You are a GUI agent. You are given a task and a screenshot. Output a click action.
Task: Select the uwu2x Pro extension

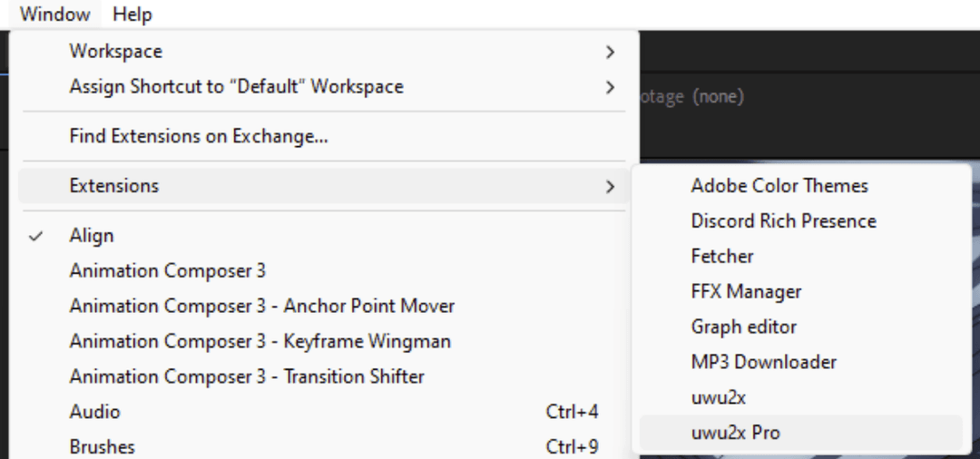click(735, 433)
